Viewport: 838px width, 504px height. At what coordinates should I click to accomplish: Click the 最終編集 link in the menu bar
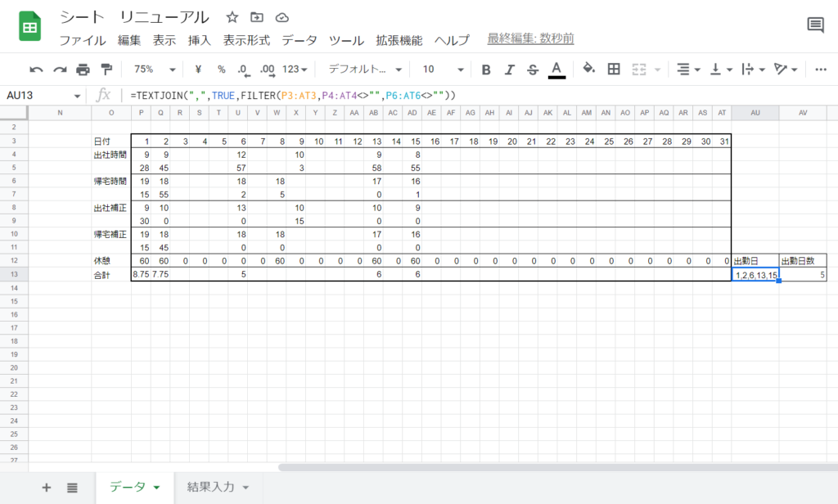pyautogui.click(x=530, y=38)
